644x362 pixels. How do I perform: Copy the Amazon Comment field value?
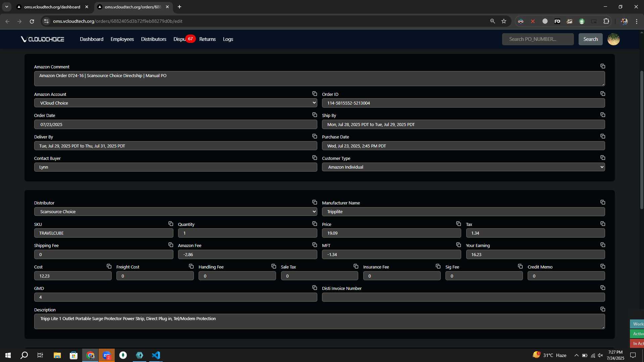603,66
